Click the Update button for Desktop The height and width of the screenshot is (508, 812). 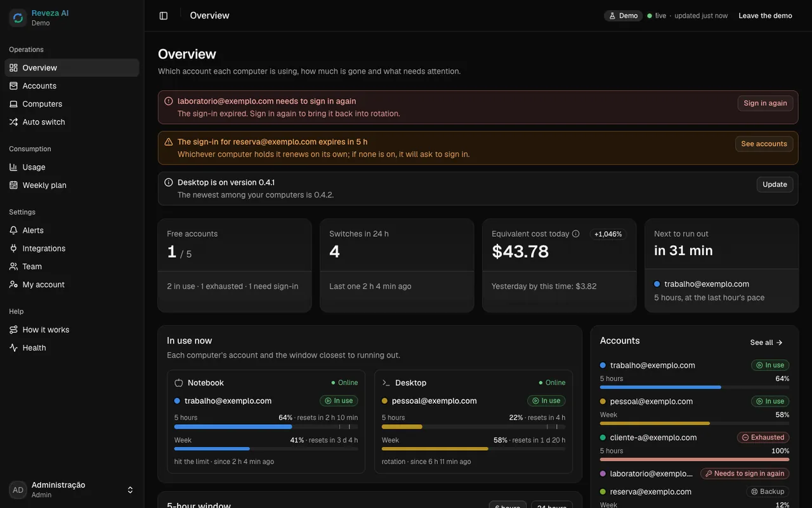tap(775, 184)
